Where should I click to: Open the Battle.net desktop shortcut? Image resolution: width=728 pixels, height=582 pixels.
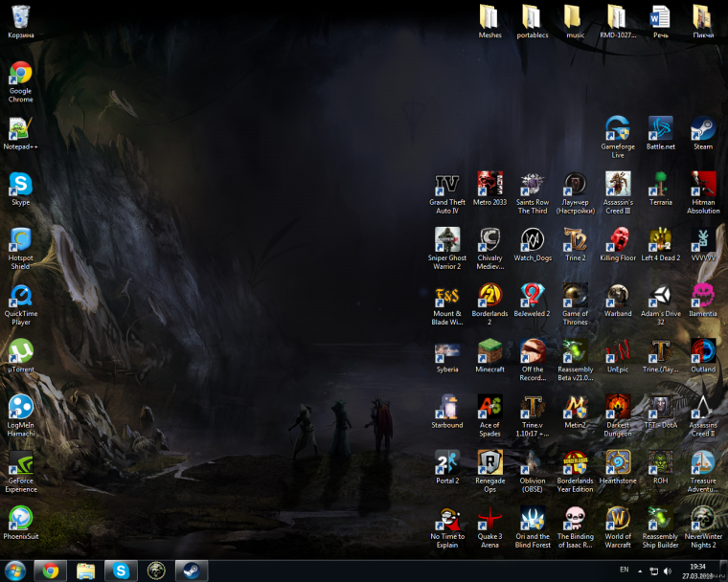pos(660,128)
